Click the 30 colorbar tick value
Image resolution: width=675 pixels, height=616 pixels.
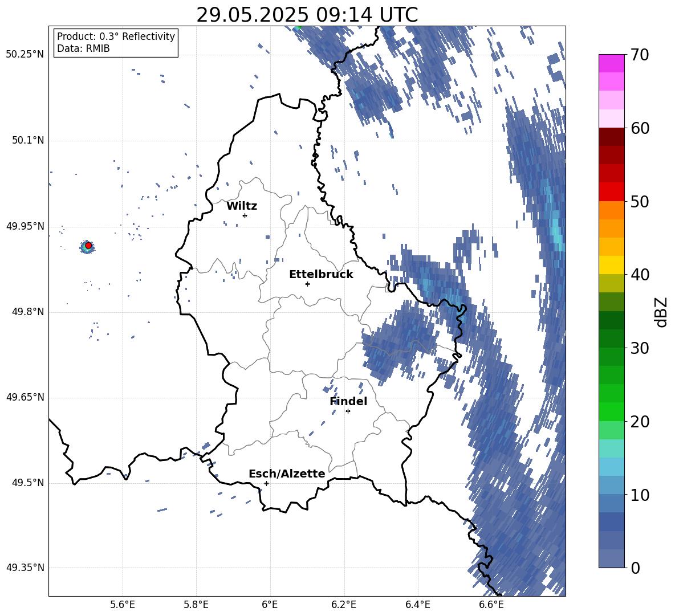tap(640, 348)
